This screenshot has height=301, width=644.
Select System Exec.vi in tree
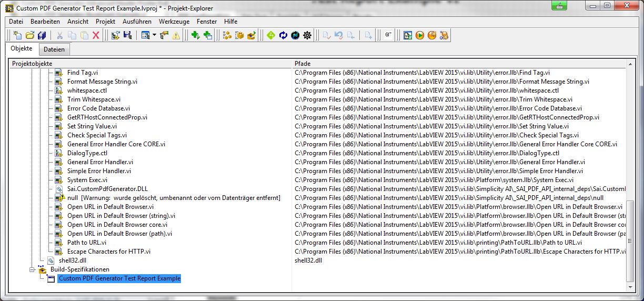87,180
